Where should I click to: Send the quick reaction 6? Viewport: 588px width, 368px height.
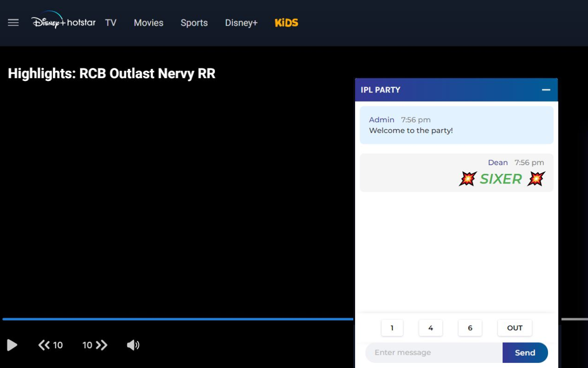click(x=470, y=328)
